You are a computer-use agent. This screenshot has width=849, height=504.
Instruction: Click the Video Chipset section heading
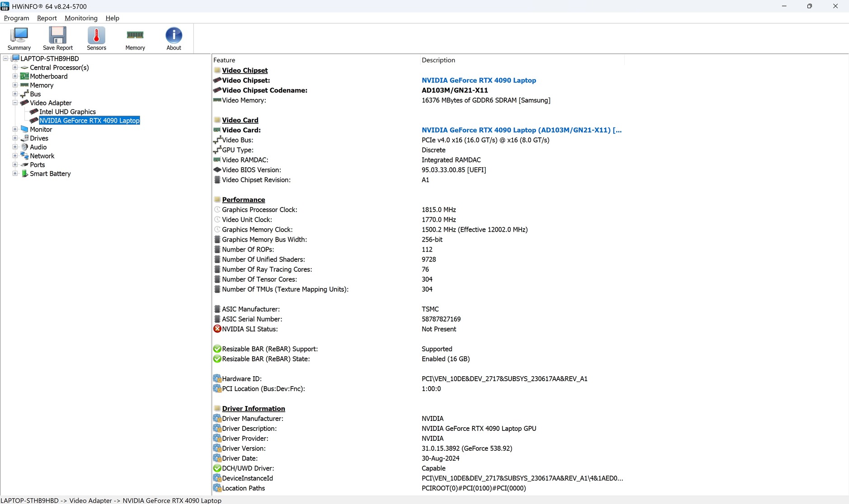pos(245,70)
